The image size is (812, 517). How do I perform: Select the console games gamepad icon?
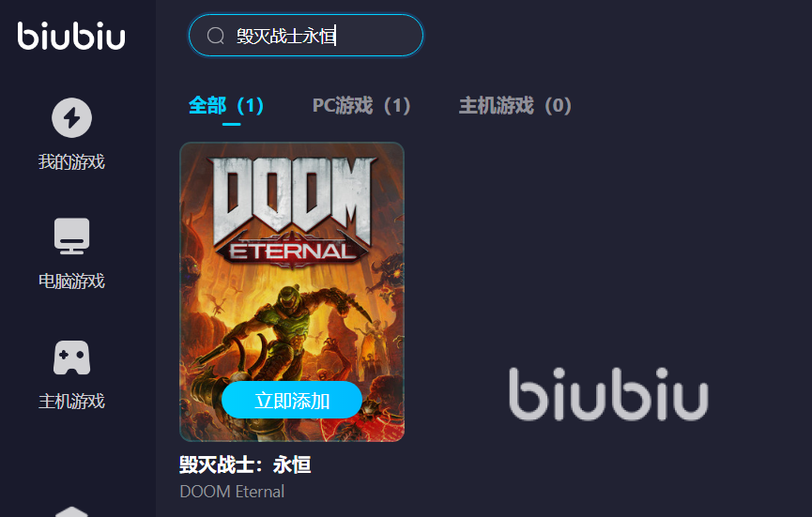72,357
